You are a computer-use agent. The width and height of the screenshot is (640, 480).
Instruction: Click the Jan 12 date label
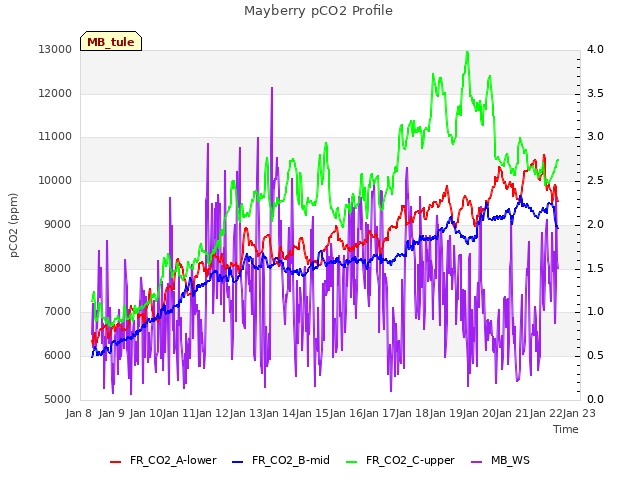(212, 413)
